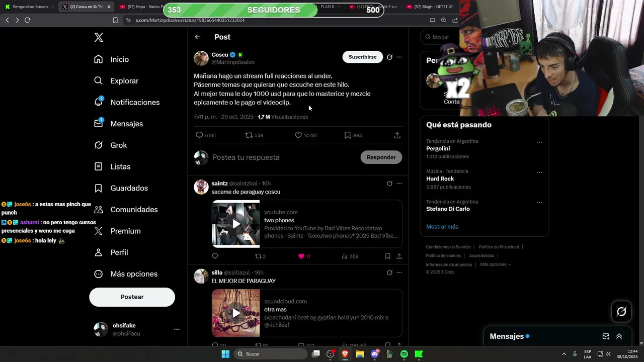Open ohsifake account menu dots

pos(177,329)
